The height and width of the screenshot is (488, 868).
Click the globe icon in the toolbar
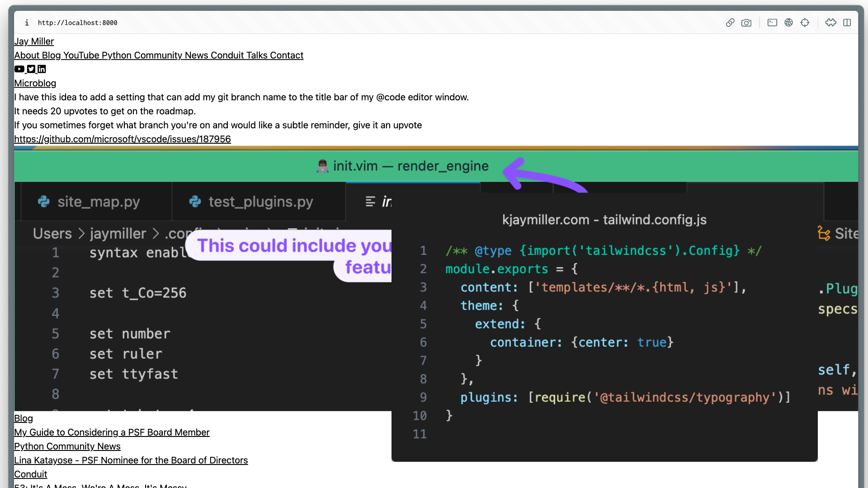788,23
